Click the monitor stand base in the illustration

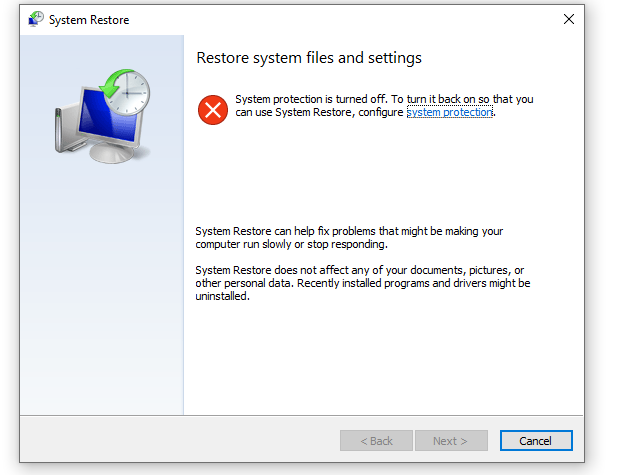coord(112,153)
